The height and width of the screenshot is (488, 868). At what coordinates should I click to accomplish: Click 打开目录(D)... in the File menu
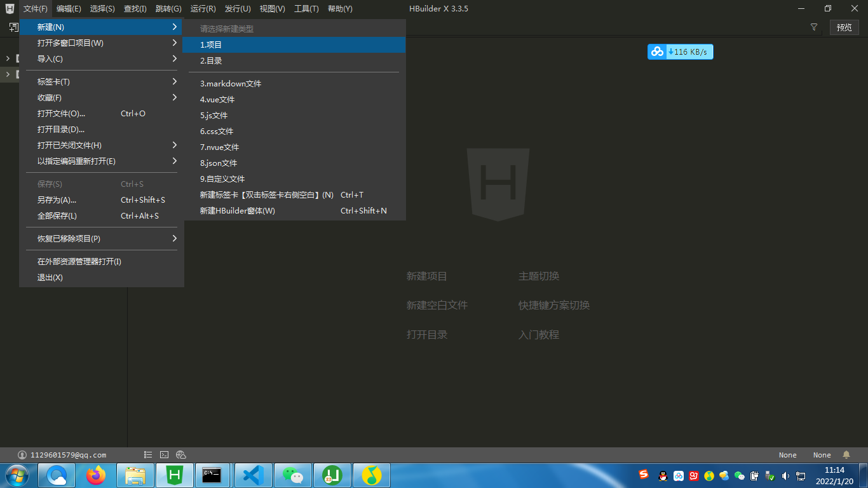pos(102,129)
